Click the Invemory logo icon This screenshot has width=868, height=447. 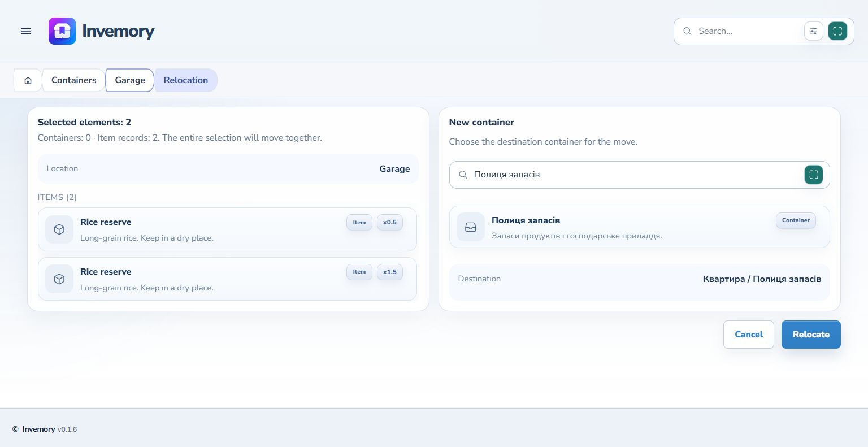pos(62,31)
